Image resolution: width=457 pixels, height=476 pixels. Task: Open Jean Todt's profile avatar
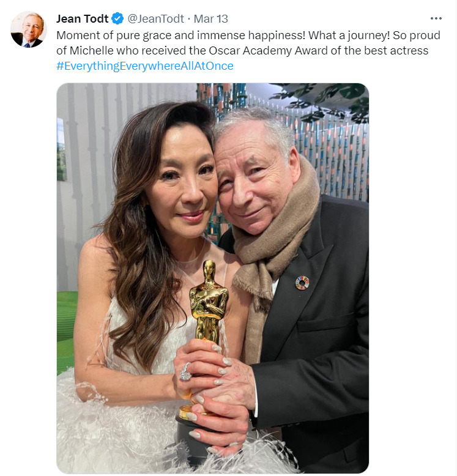(x=29, y=29)
